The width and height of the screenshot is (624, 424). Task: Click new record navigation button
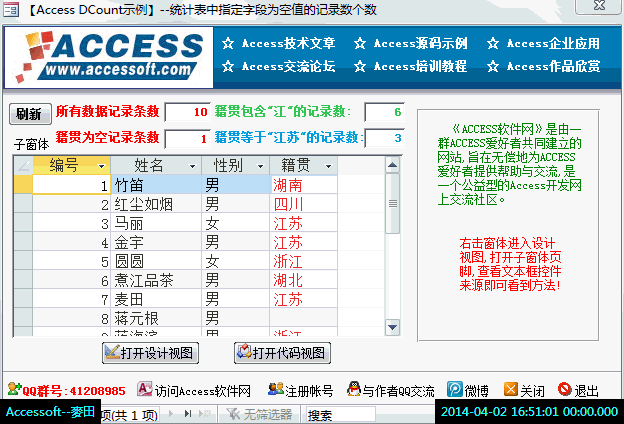[205, 414]
